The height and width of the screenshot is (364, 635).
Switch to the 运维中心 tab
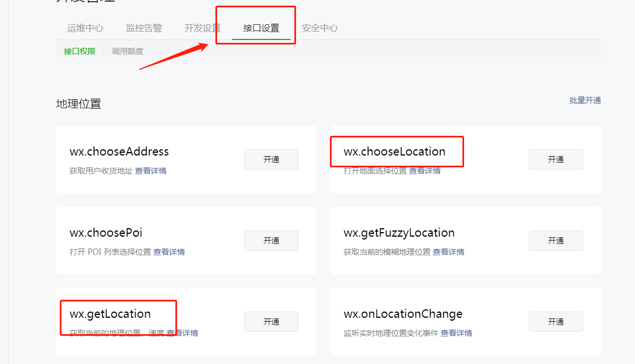(85, 28)
